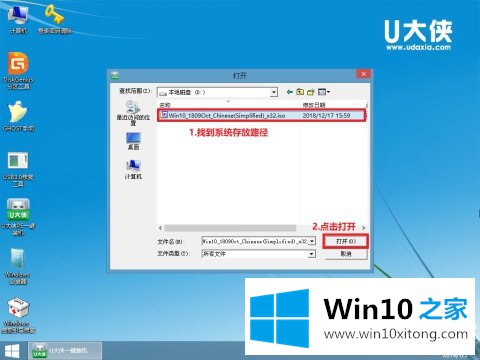Select Desktop (桌面) in the places bar
The image size is (480, 360).
click(133, 141)
